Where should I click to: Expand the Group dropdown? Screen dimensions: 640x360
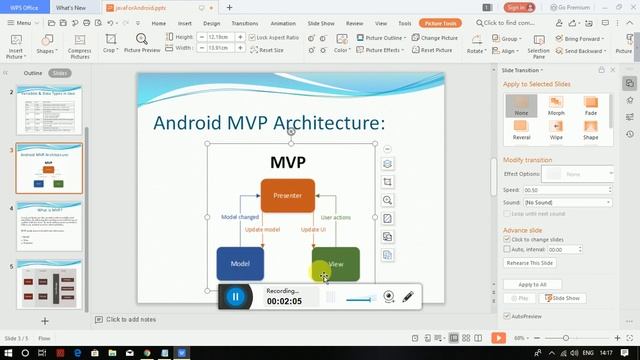[507, 38]
